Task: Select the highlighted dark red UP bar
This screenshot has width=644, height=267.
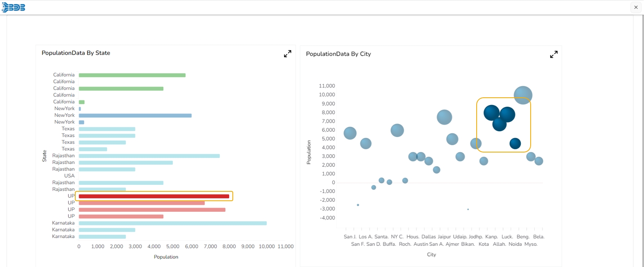Action: [154, 196]
